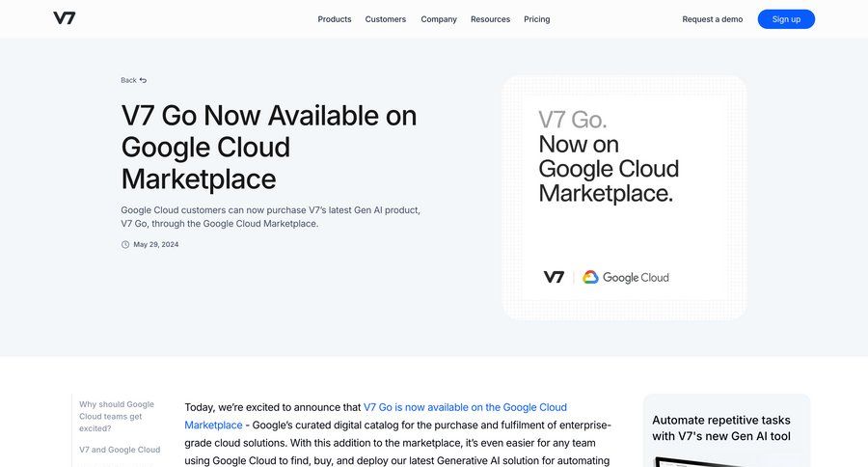Click the Request a demo link

click(713, 19)
